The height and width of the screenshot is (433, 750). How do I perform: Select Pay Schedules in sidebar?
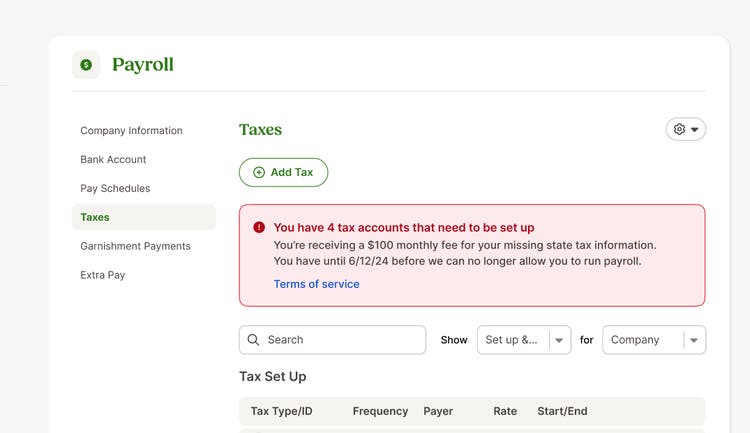pyautogui.click(x=115, y=188)
